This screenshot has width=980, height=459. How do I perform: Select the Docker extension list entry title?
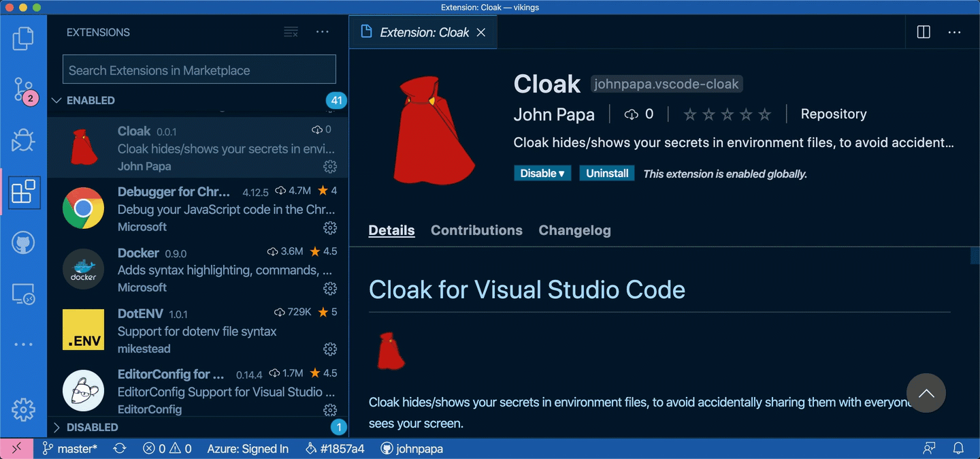tap(138, 253)
